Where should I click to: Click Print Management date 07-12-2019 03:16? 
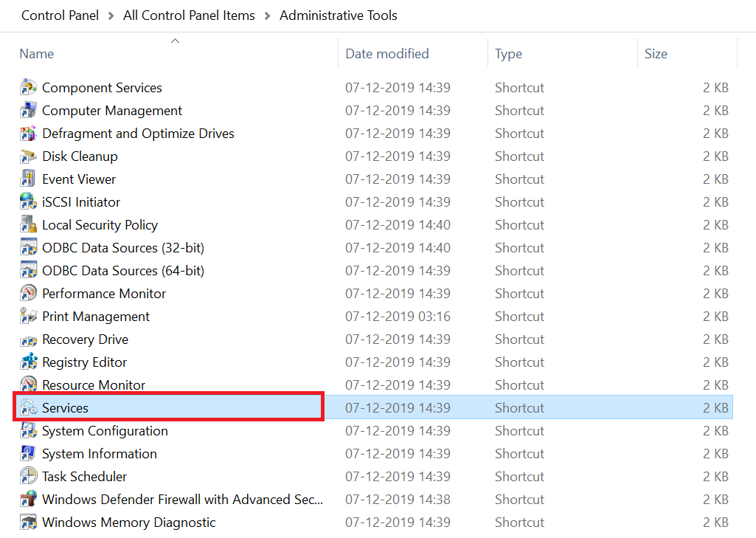tap(398, 317)
